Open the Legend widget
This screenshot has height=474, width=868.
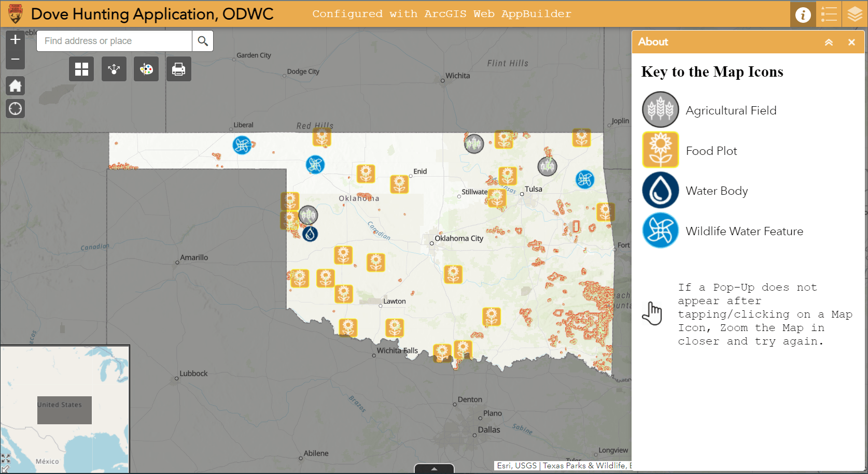[829, 14]
